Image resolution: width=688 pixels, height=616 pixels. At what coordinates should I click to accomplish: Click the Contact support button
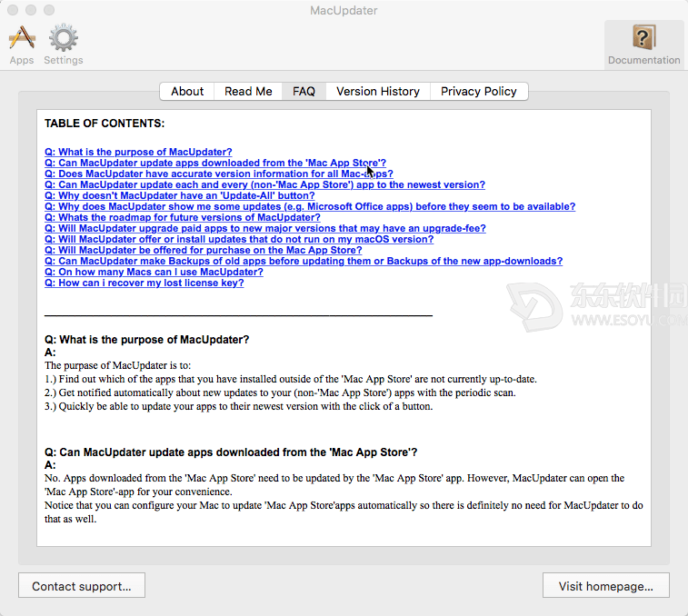point(82,585)
